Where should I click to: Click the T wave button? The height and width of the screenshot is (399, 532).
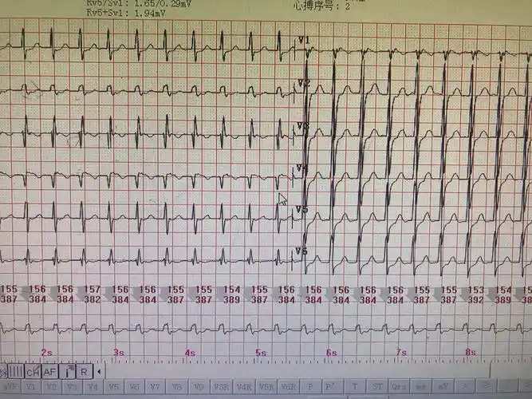coord(355,387)
